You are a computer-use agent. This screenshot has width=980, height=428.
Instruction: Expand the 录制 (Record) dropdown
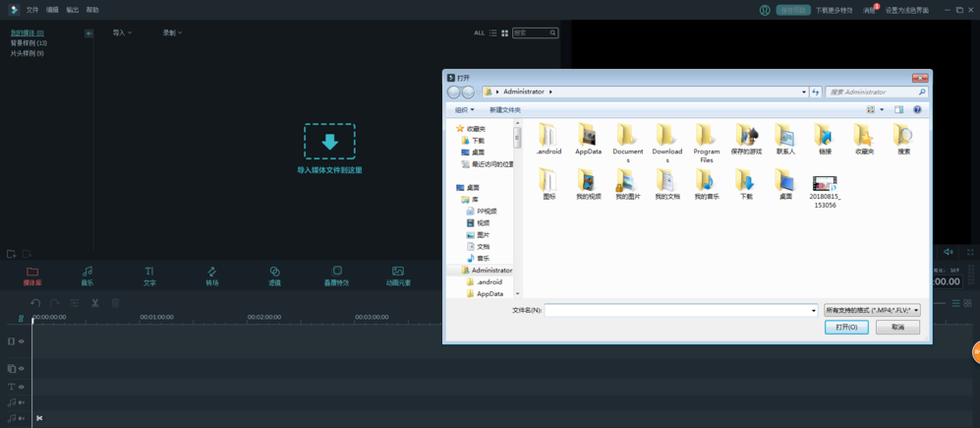tap(173, 33)
